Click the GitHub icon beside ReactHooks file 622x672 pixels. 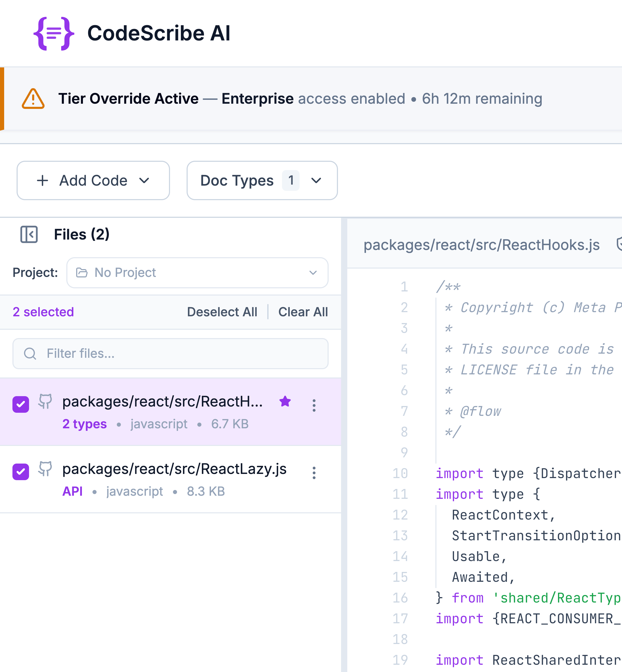(x=45, y=401)
